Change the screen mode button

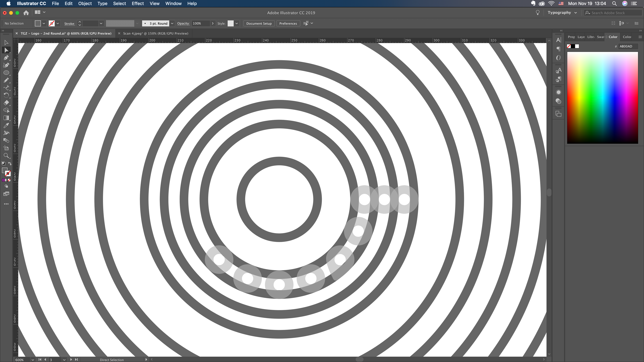click(x=6, y=194)
